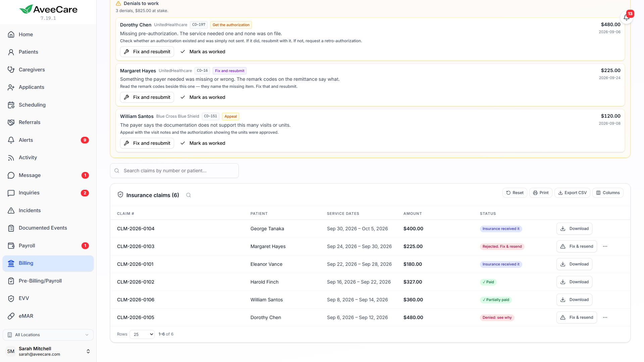Viewport: 644px width, 362px height.
Task: Download claim CLM-2026-0102 for Harold Finch
Action: pos(574,282)
